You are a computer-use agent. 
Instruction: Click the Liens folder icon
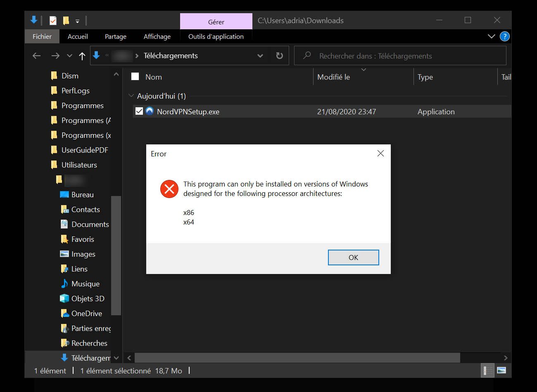pos(64,269)
